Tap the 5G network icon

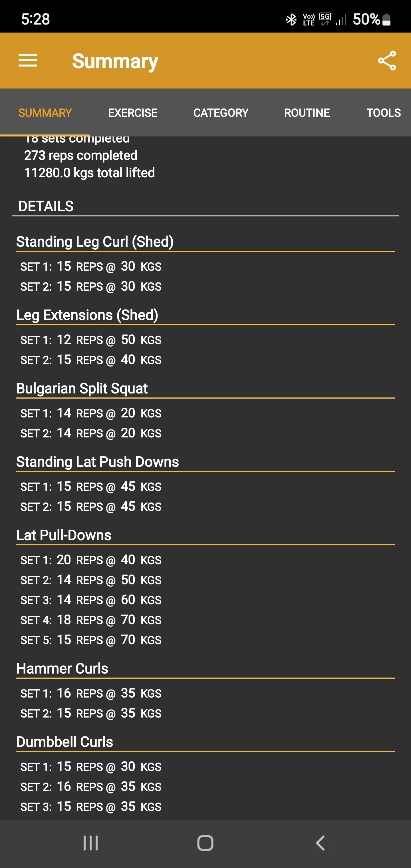(325, 17)
